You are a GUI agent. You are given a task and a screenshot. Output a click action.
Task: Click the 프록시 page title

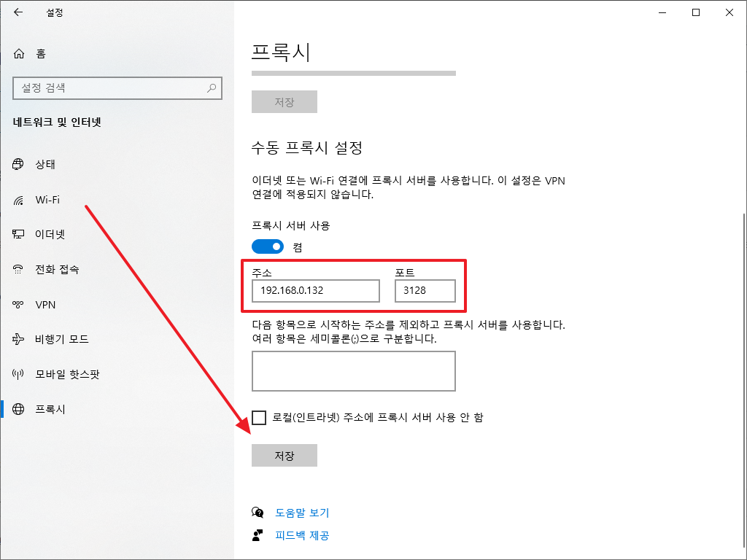pyautogui.click(x=281, y=52)
